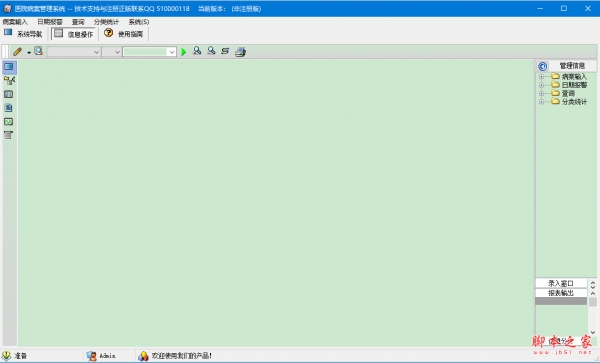Click the second person search icon
The width and height of the screenshot is (600, 363).
coord(211,51)
